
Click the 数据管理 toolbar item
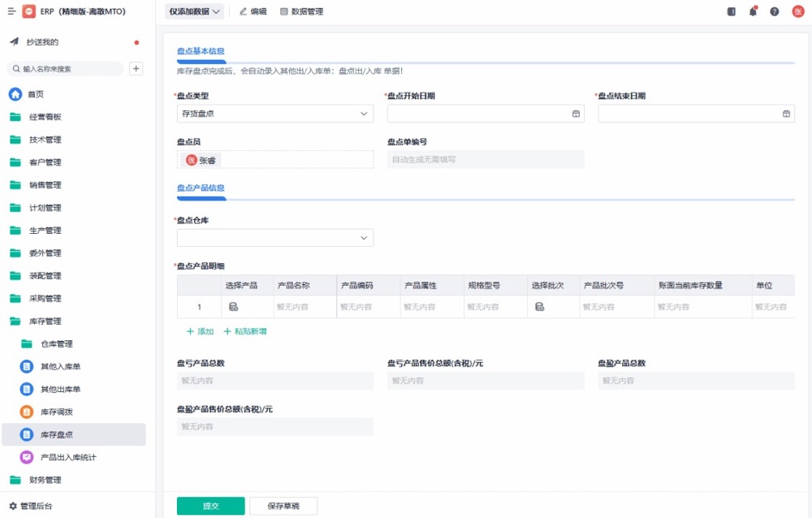301,11
